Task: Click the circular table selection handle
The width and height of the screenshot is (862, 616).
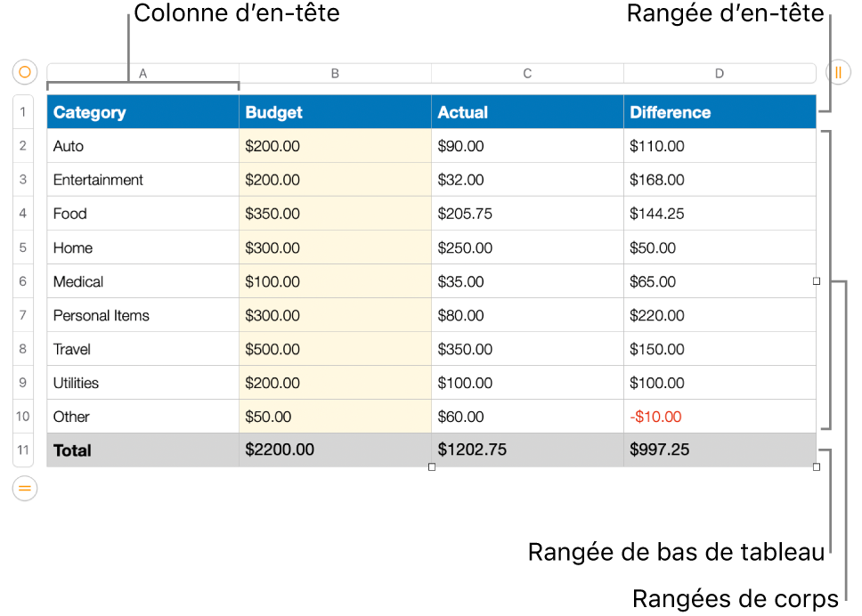Action: pos(27,73)
